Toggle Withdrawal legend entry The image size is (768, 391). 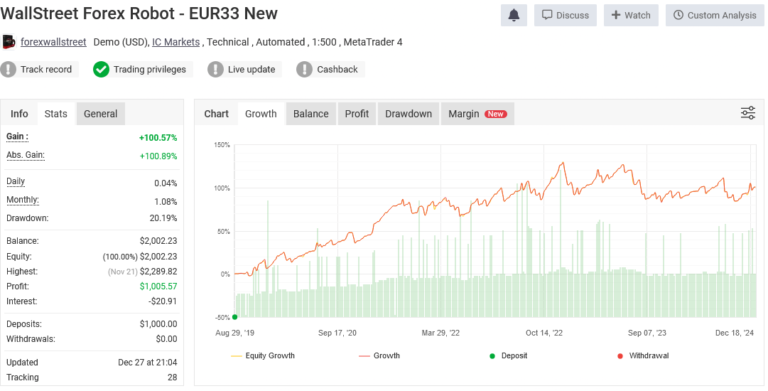click(x=643, y=356)
